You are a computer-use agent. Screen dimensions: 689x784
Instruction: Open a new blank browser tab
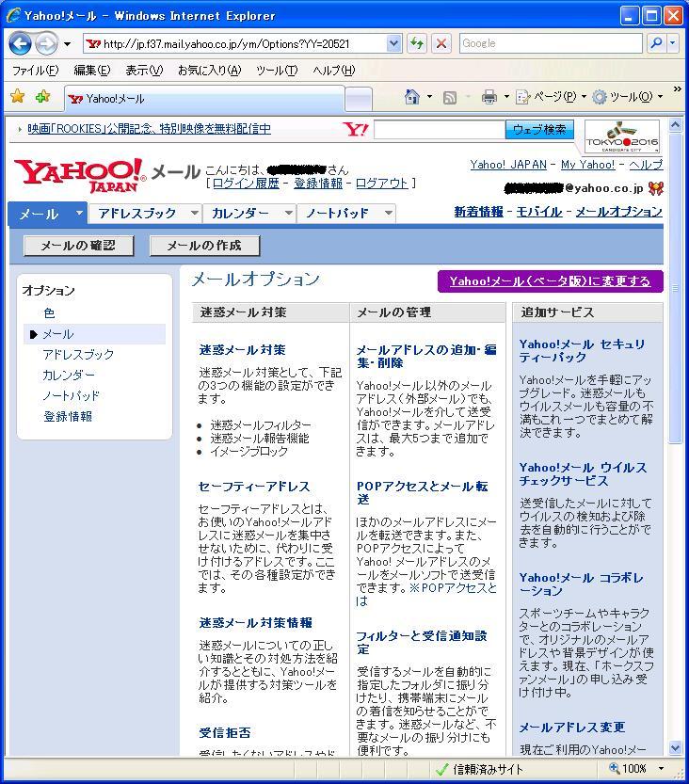pos(359,100)
